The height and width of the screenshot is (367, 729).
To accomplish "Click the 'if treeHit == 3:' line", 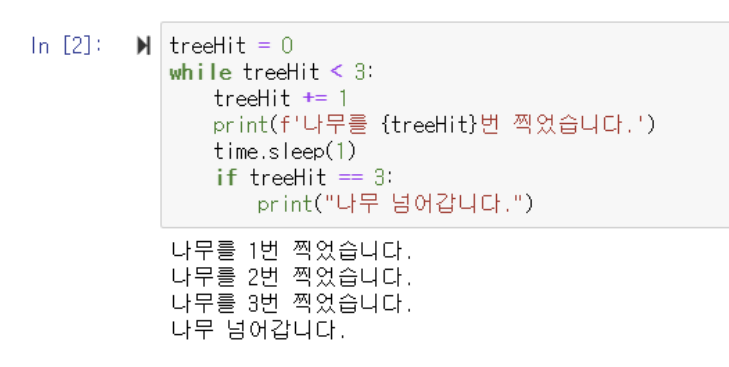I will click(304, 178).
